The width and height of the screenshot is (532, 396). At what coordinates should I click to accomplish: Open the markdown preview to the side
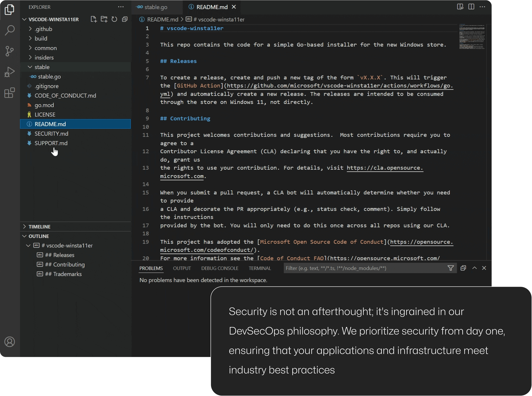pyautogui.click(x=460, y=7)
